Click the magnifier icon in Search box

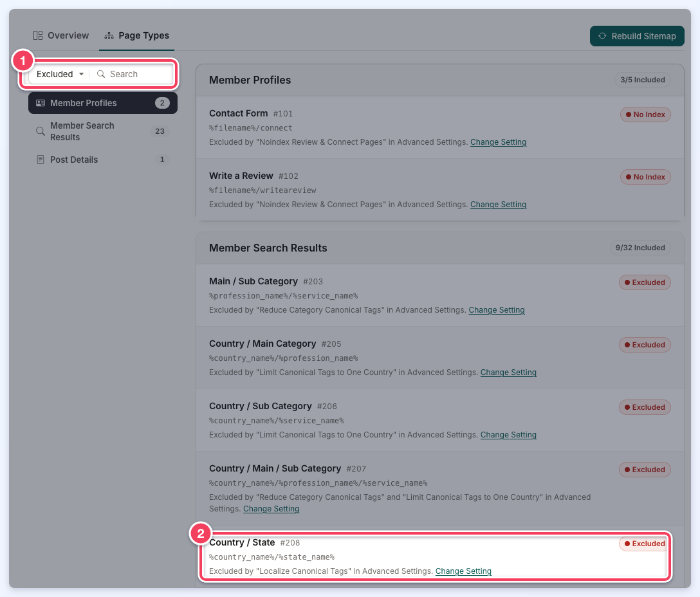(101, 74)
